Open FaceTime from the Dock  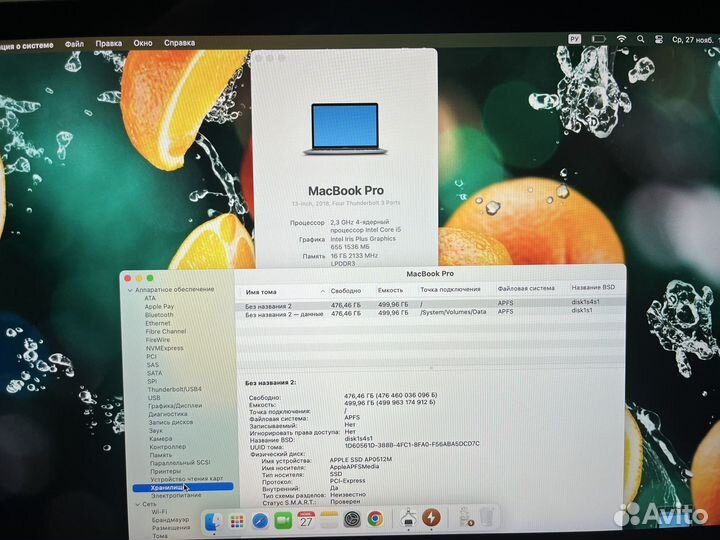coord(283,521)
